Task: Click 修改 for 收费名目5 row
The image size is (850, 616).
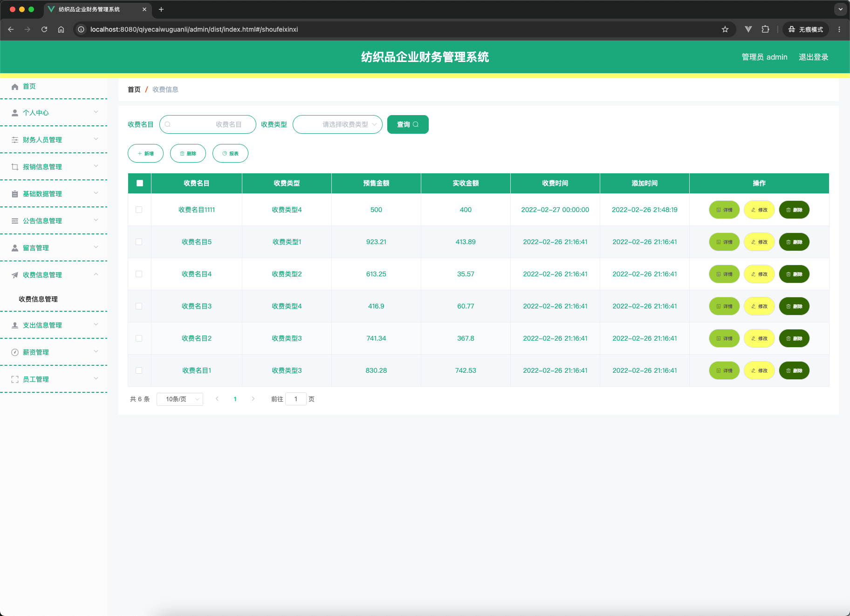Action: tap(759, 242)
